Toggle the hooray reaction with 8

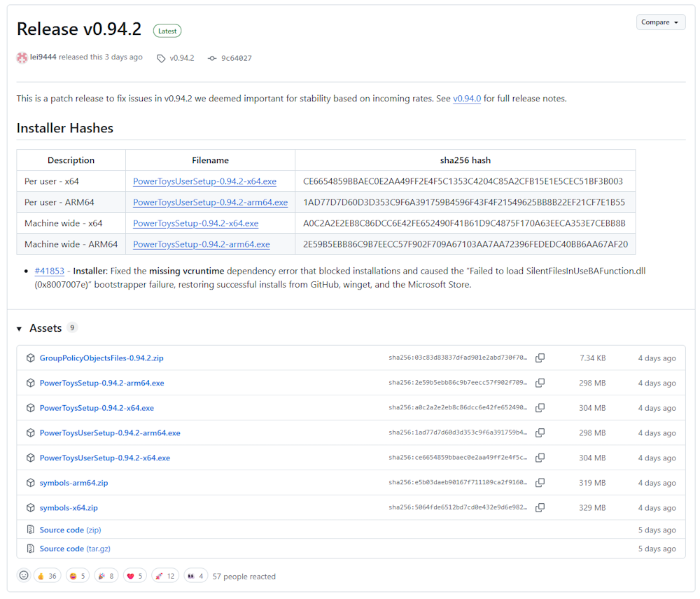coord(106,576)
